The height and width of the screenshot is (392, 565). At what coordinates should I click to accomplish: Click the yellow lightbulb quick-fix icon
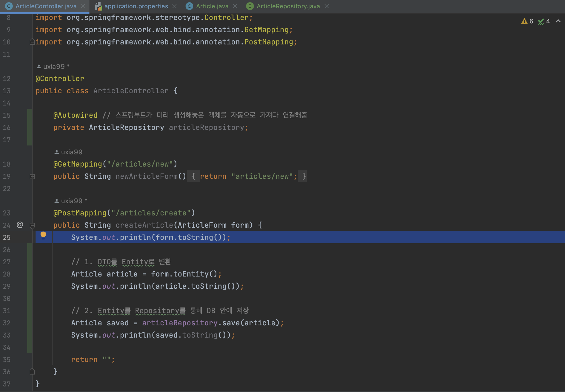coord(43,235)
